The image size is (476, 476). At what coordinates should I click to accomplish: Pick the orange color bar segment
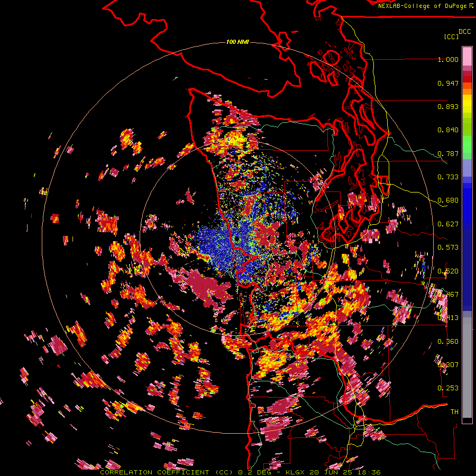tap(467, 91)
